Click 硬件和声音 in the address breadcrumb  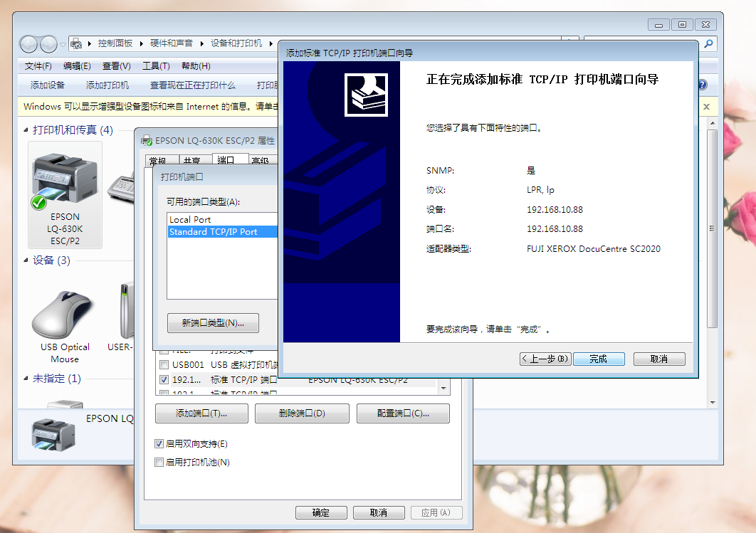click(171, 43)
